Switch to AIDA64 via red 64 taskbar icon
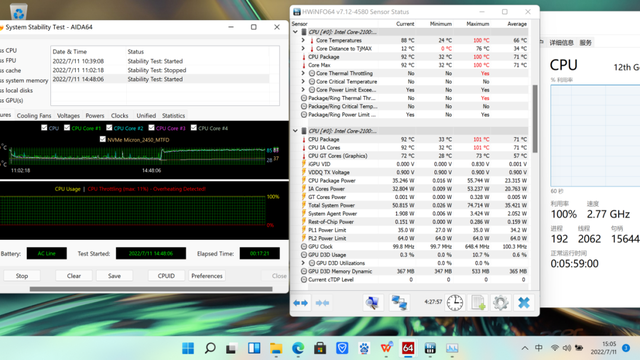Image resolution: width=640 pixels, height=360 pixels. (x=408, y=348)
